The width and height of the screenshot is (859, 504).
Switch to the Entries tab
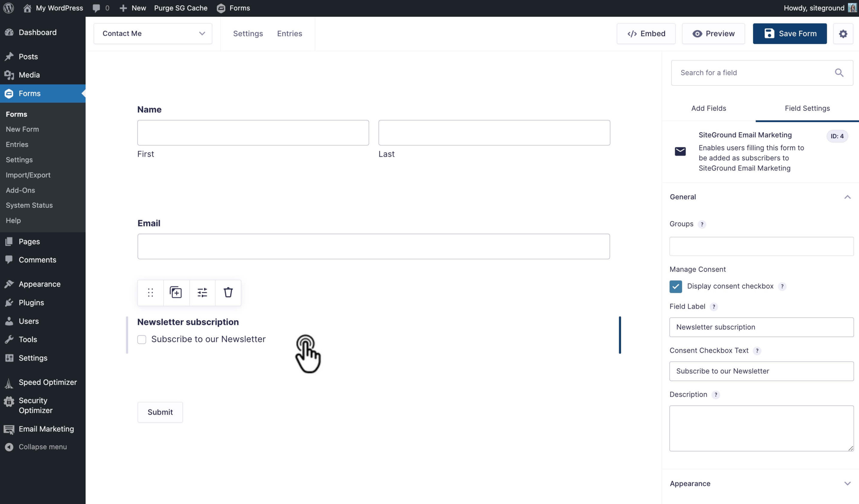click(x=290, y=34)
